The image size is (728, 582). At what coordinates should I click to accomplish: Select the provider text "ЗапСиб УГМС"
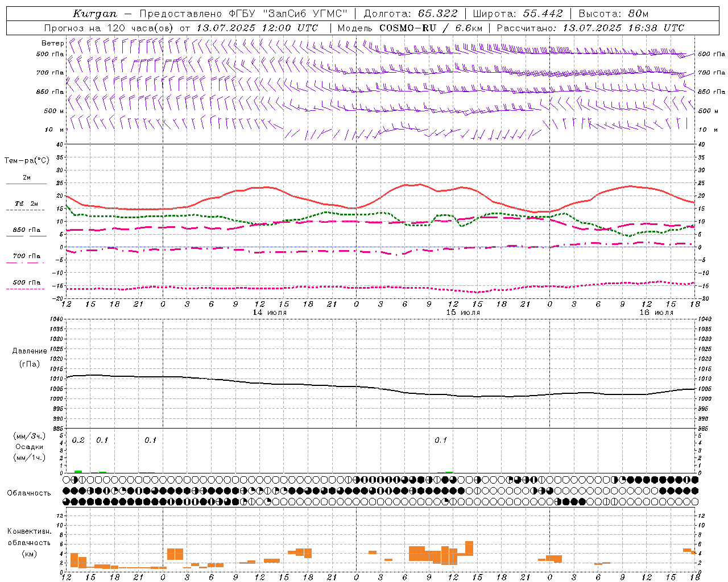306,14
